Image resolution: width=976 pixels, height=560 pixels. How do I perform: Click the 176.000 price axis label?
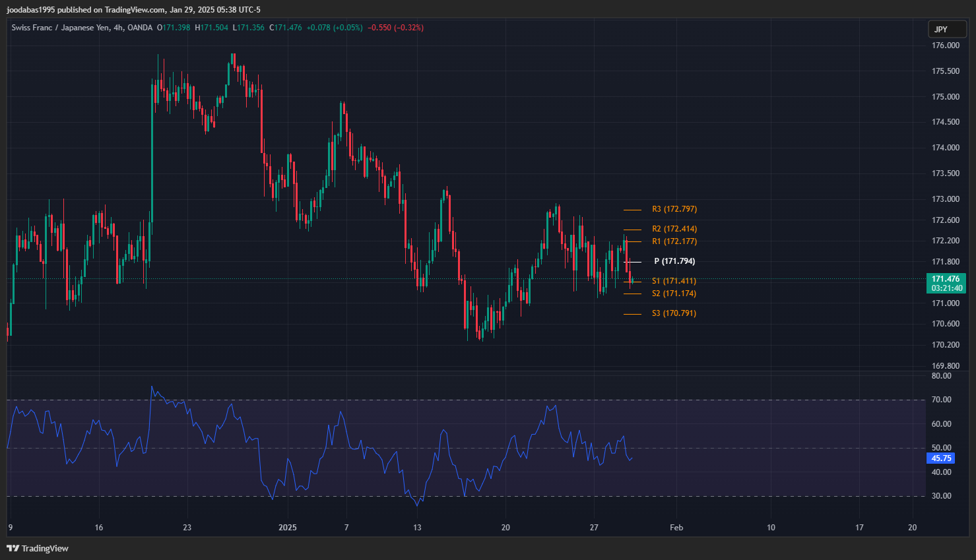(x=946, y=46)
